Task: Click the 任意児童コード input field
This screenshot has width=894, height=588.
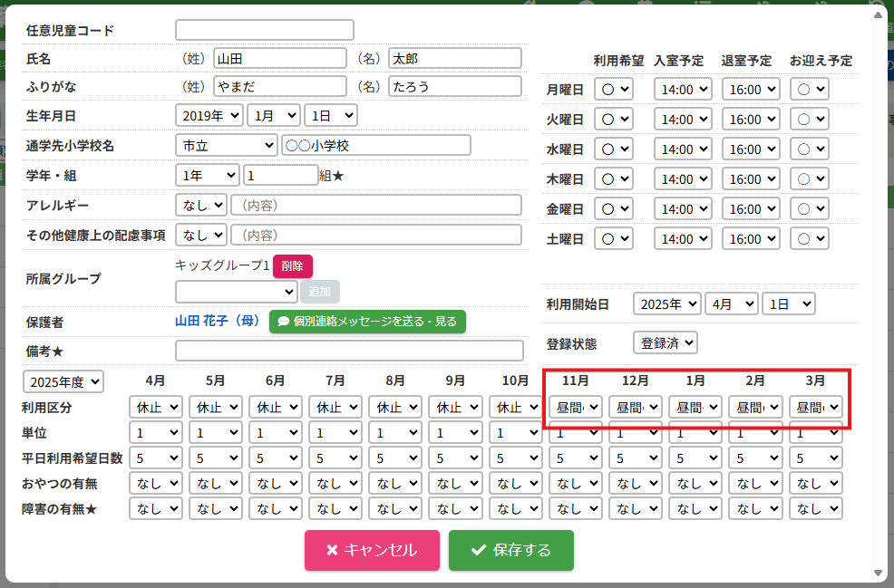Action: click(x=264, y=31)
